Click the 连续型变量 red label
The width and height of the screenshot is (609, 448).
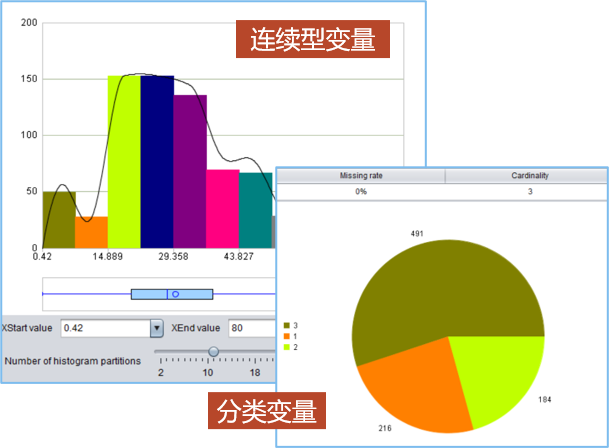click(x=313, y=39)
